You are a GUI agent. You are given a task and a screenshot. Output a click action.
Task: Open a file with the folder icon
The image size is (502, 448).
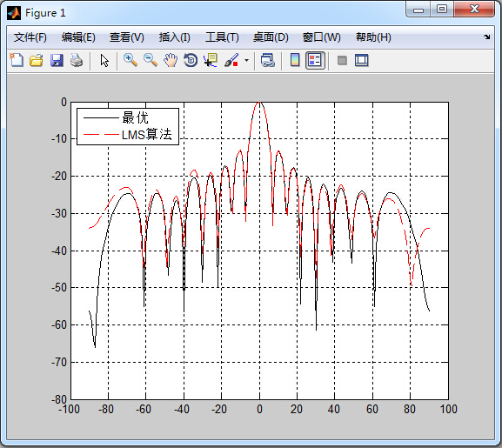click(x=37, y=60)
